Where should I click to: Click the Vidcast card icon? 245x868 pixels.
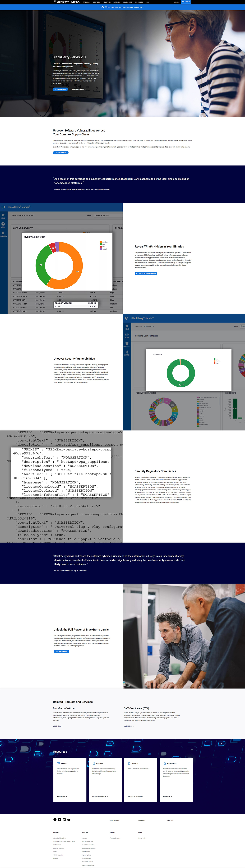coord(58,763)
